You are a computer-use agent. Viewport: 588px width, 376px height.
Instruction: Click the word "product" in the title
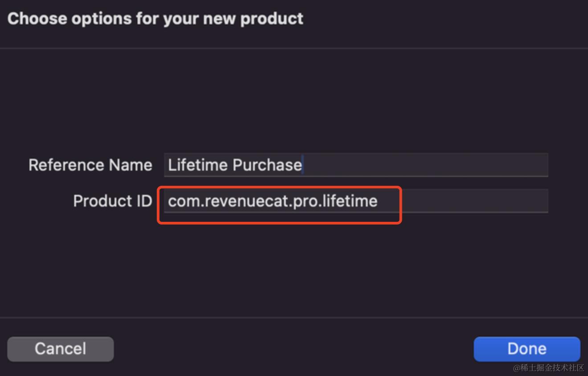pyautogui.click(x=272, y=19)
